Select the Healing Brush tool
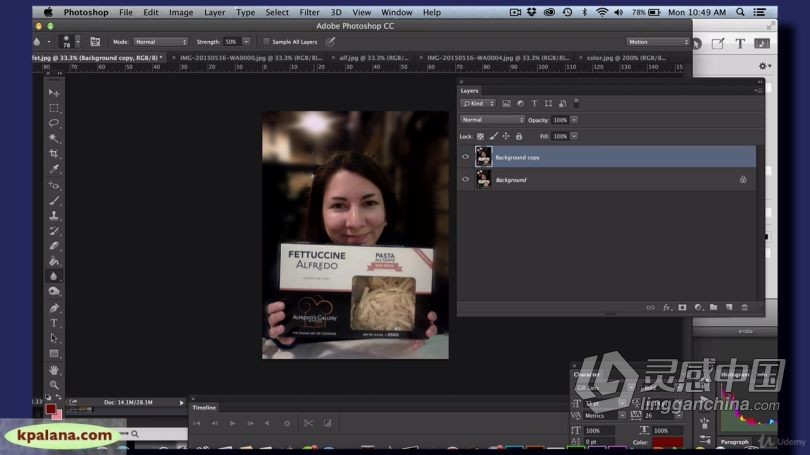The height and width of the screenshot is (455, 810). (54, 185)
